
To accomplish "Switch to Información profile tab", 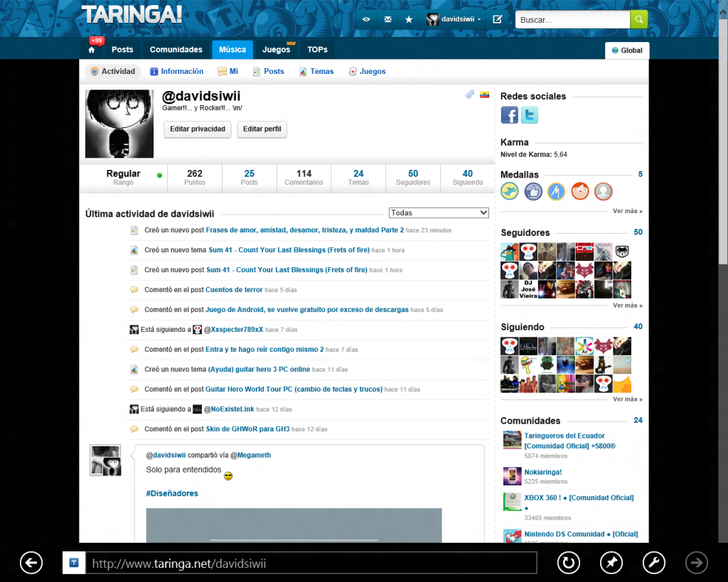I will click(x=176, y=72).
